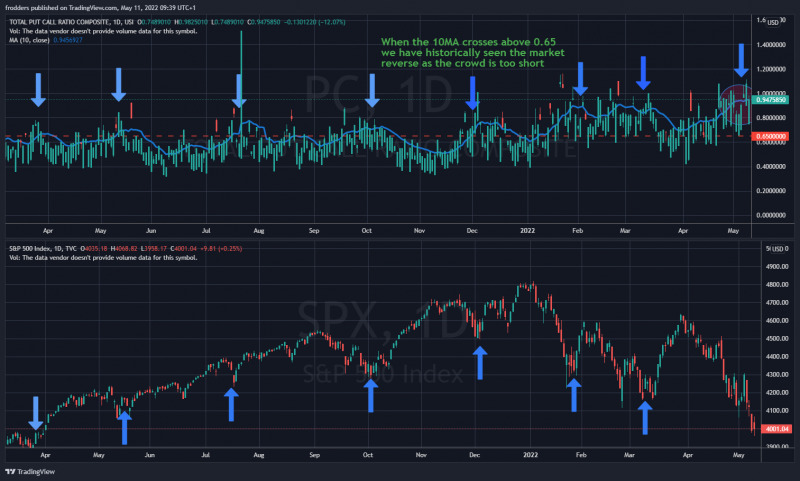Open the USD currency selector on the put/call ratio pane

point(773,22)
